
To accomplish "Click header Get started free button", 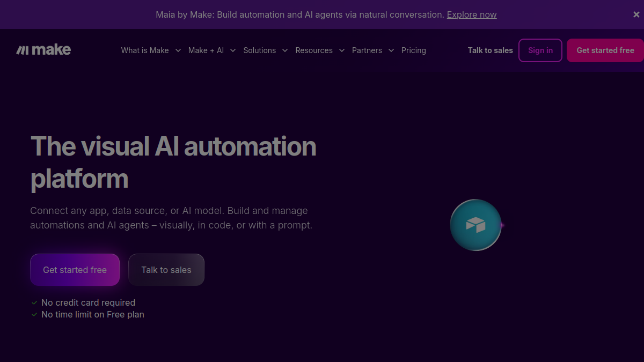I will [x=605, y=50].
